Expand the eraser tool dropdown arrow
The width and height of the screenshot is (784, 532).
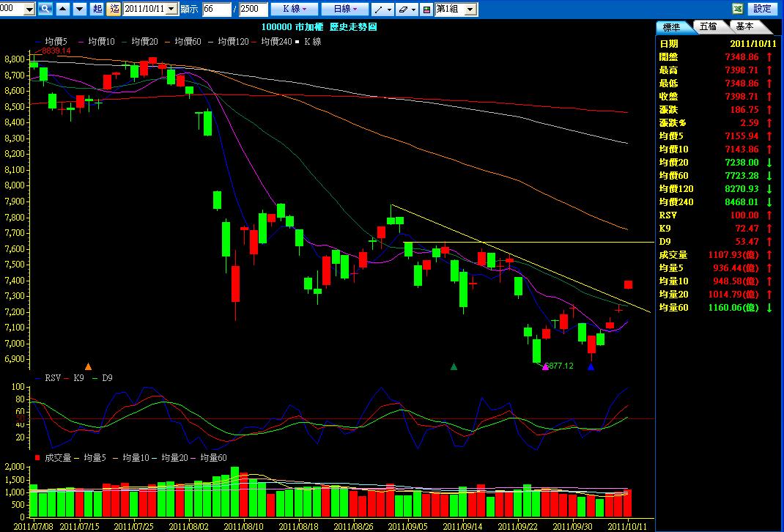[414, 9]
